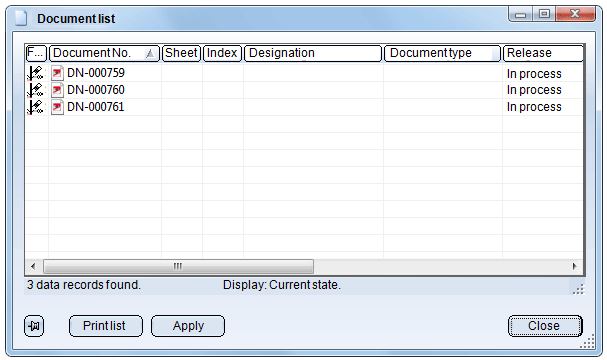Image resolution: width=607 pixels, height=360 pixels.
Task: Click the Close button
Action: tap(545, 326)
